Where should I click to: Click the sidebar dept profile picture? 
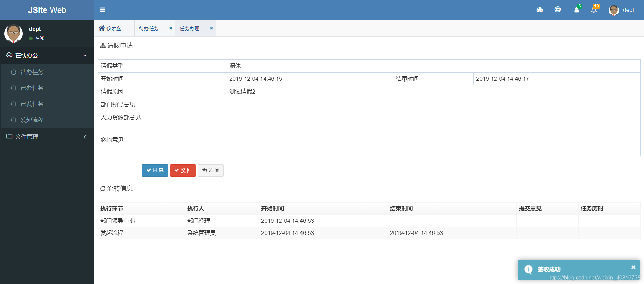pyautogui.click(x=14, y=34)
